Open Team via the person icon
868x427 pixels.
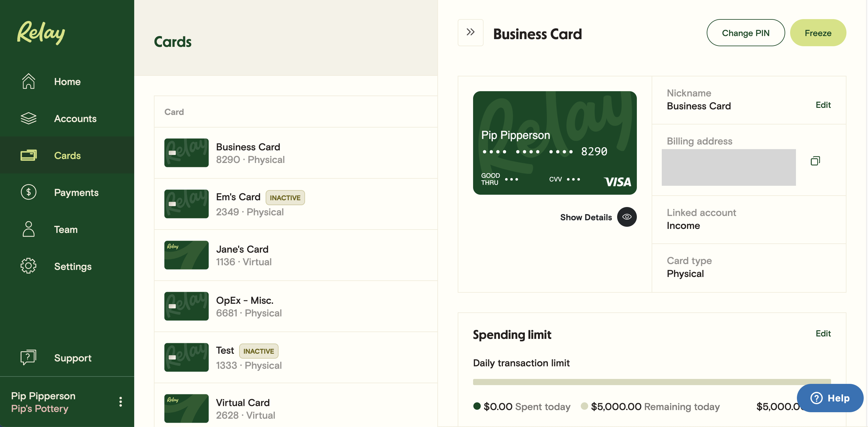(x=28, y=229)
